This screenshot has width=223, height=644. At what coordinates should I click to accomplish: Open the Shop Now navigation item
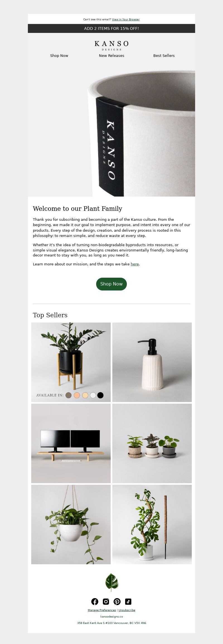tap(59, 55)
